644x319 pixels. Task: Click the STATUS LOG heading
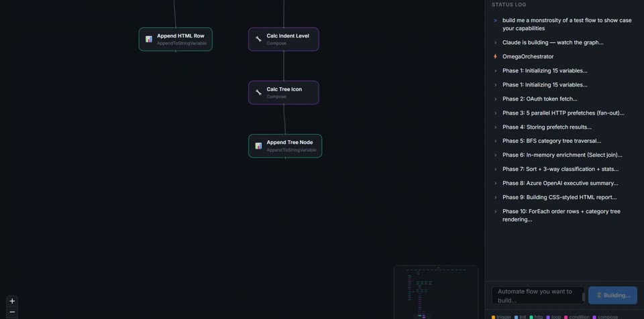click(509, 5)
